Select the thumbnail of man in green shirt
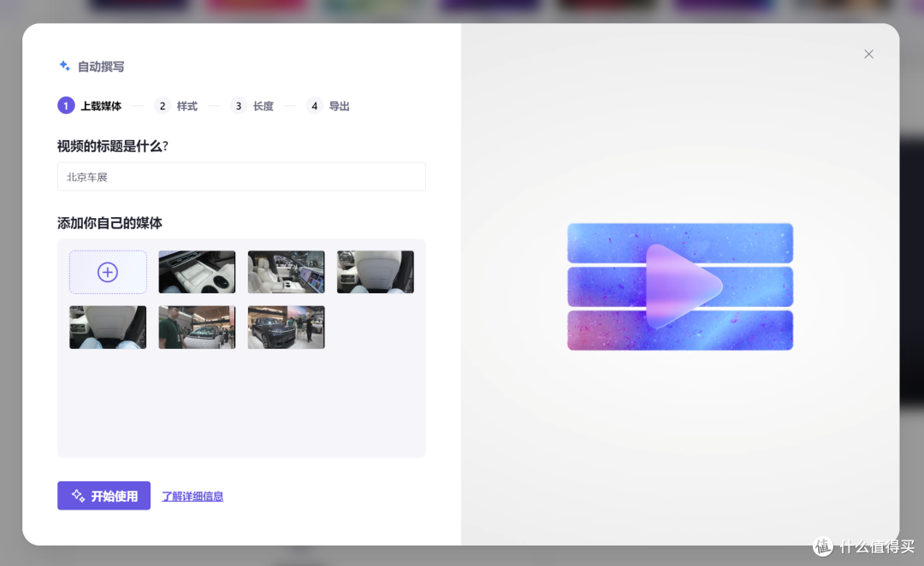 (197, 327)
